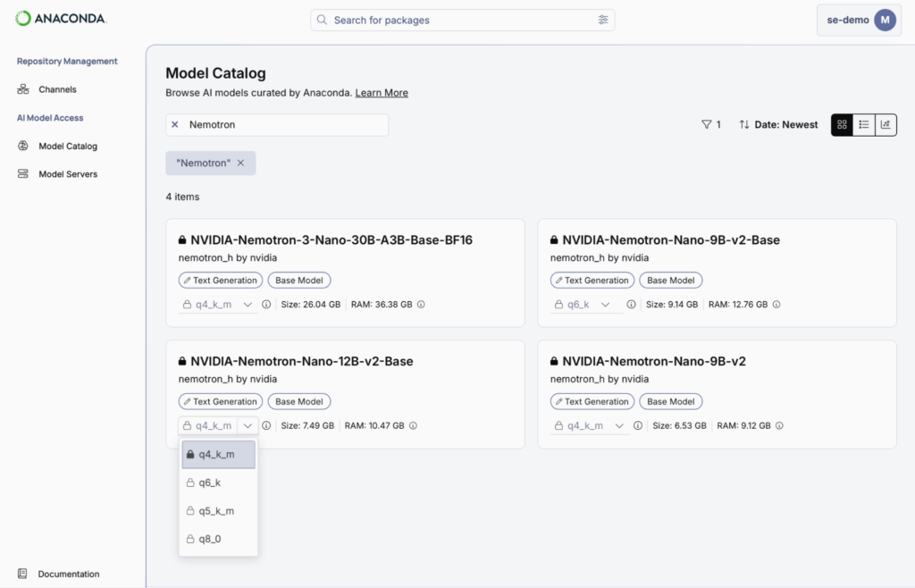Remove the "Nemotron" filter chip
The height and width of the screenshot is (588, 915).
tap(241, 163)
